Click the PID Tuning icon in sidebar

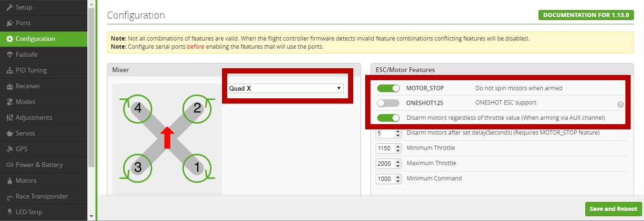[x=10, y=71]
